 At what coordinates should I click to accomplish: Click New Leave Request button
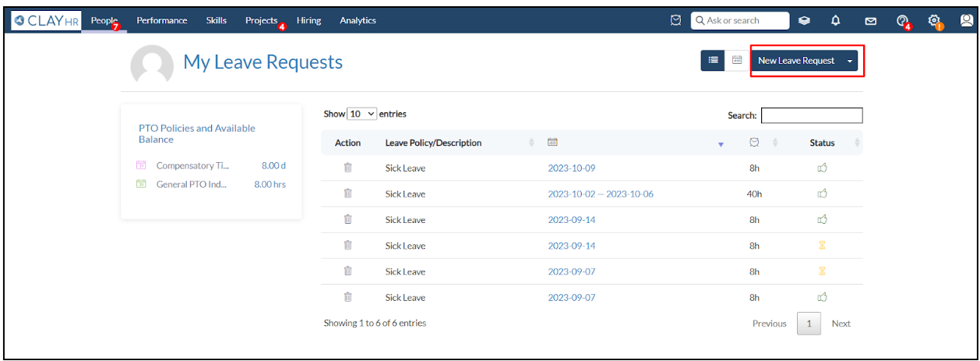click(x=796, y=60)
